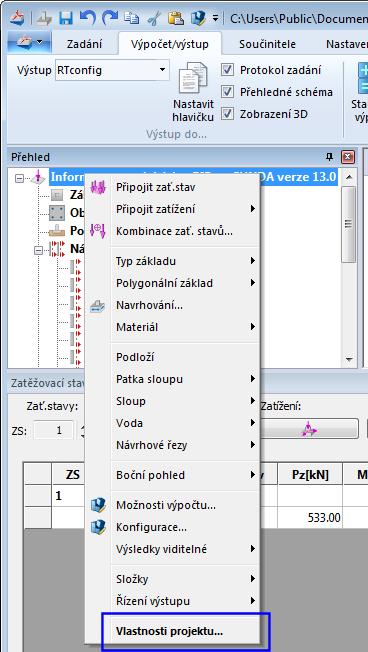Open the Typ základu submenu

(x=173, y=261)
